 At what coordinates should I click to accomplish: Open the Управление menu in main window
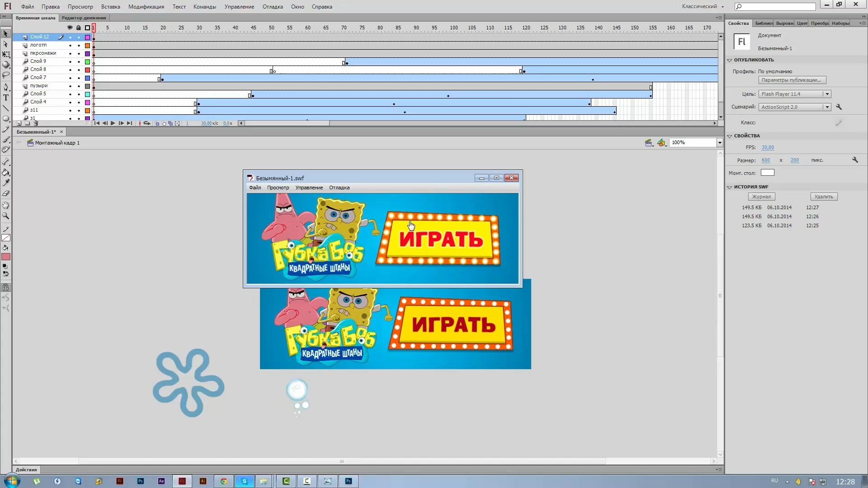(239, 7)
